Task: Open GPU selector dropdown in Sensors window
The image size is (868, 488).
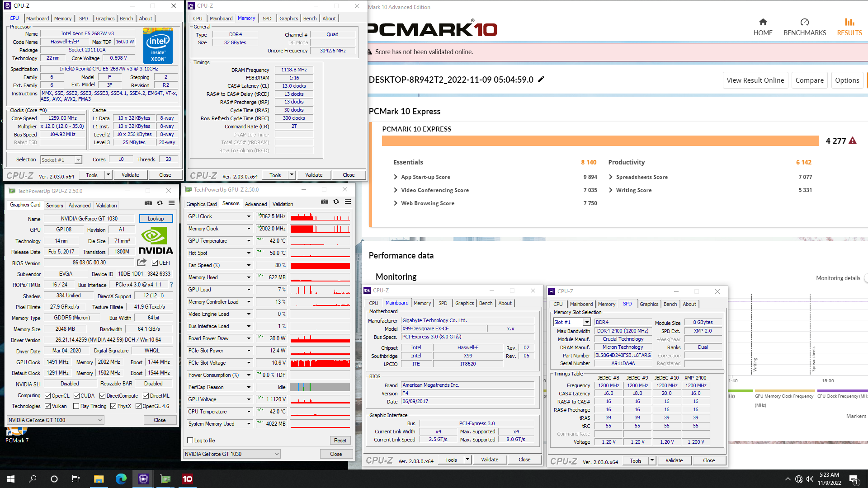Action: (x=231, y=454)
